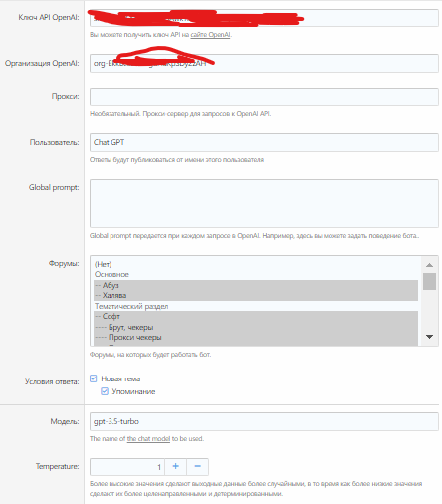Open the сайте OpenAI link
The width and height of the screenshot is (442, 504).
210,34
